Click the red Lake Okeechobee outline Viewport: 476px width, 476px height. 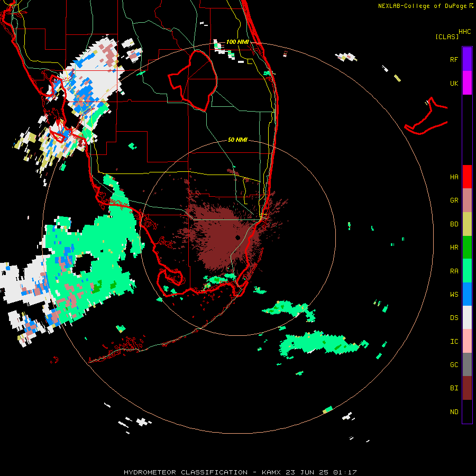[193, 80]
